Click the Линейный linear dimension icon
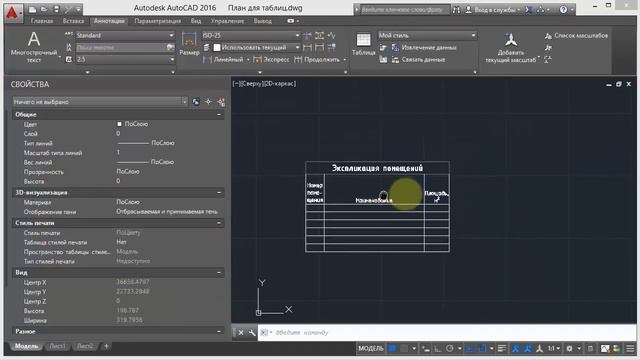This screenshot has height=360, width=640. pos(207,60)
